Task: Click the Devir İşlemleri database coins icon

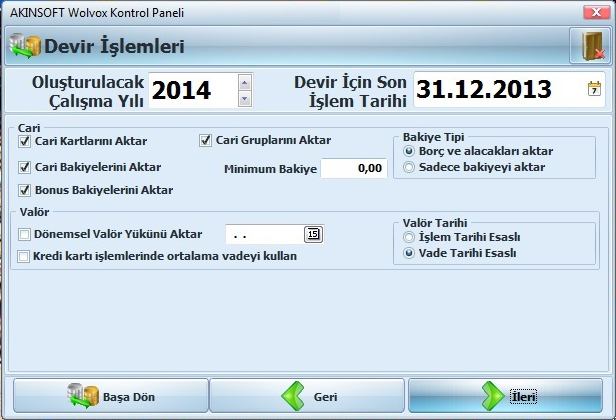Action: tap(25, 46)
